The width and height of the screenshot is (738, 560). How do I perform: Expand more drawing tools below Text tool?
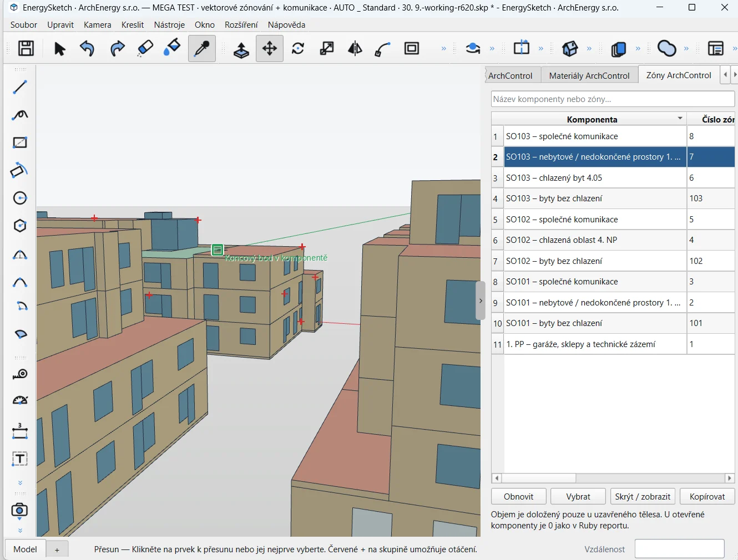click(20, 483)
